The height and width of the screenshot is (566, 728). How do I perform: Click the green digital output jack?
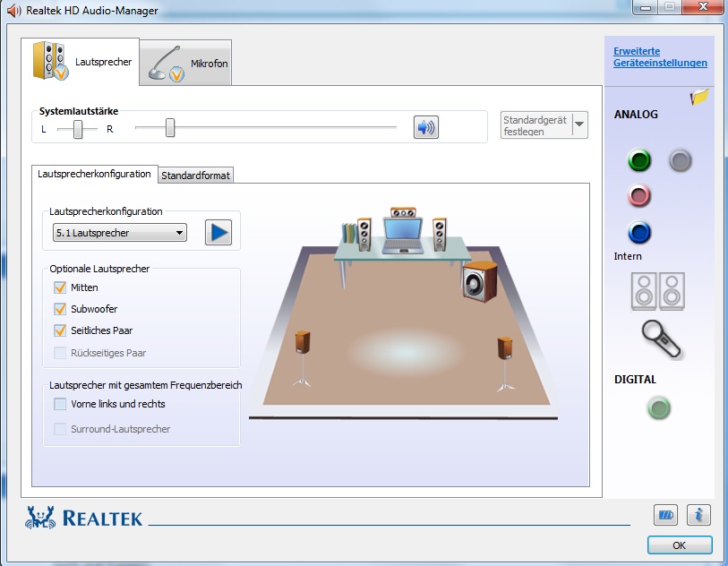658,408
